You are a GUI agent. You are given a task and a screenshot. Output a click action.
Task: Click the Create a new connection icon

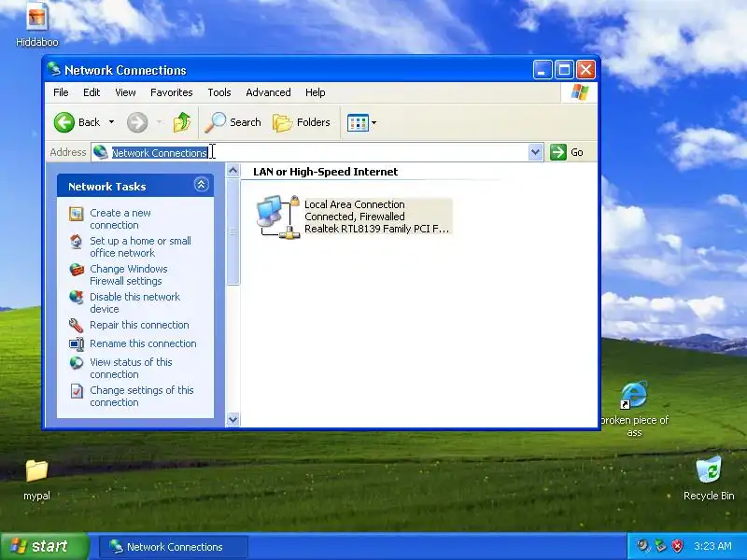[x=77, y=214]
